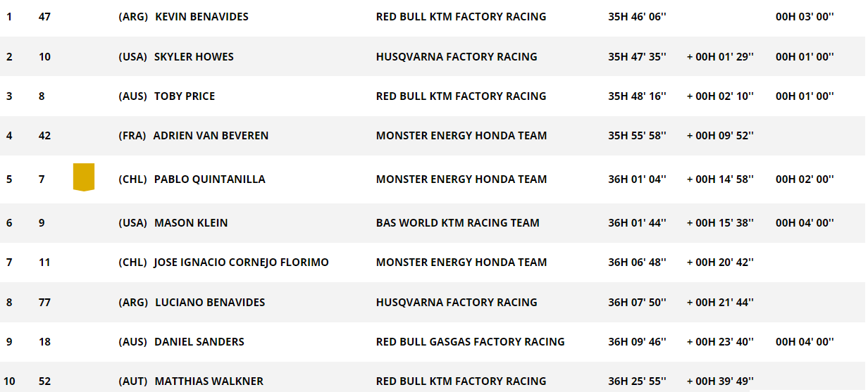
Task: Open rider Kevin Benavides' entry
Action: (201, 17)
